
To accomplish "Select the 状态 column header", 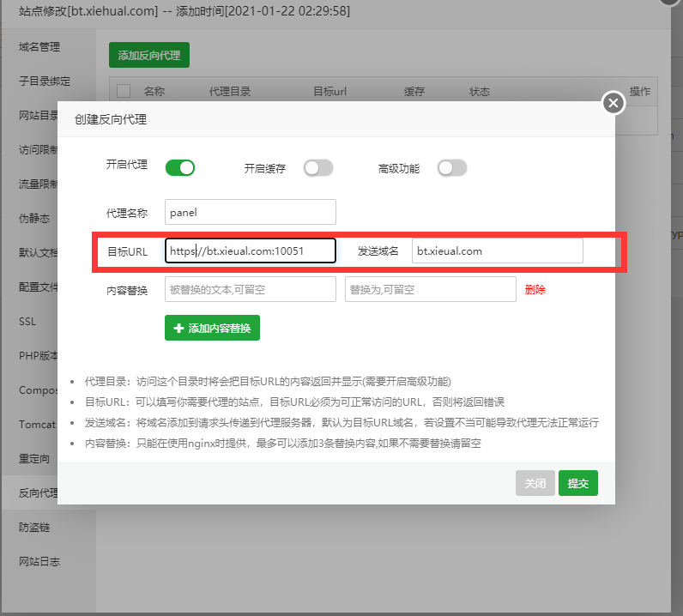I will pyautogui.click(x=480, y=92).
